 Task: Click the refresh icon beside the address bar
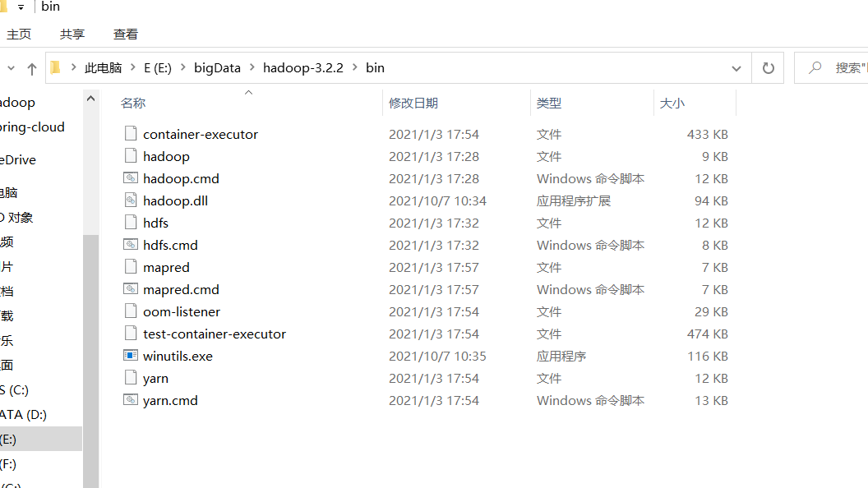[768, 67]
